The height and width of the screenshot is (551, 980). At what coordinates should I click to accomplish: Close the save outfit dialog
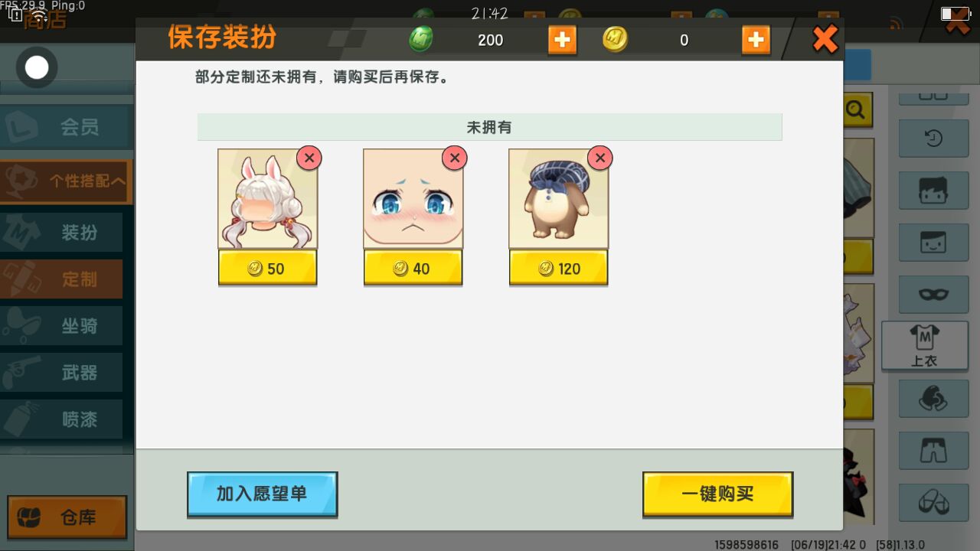(x=825, y=39)
